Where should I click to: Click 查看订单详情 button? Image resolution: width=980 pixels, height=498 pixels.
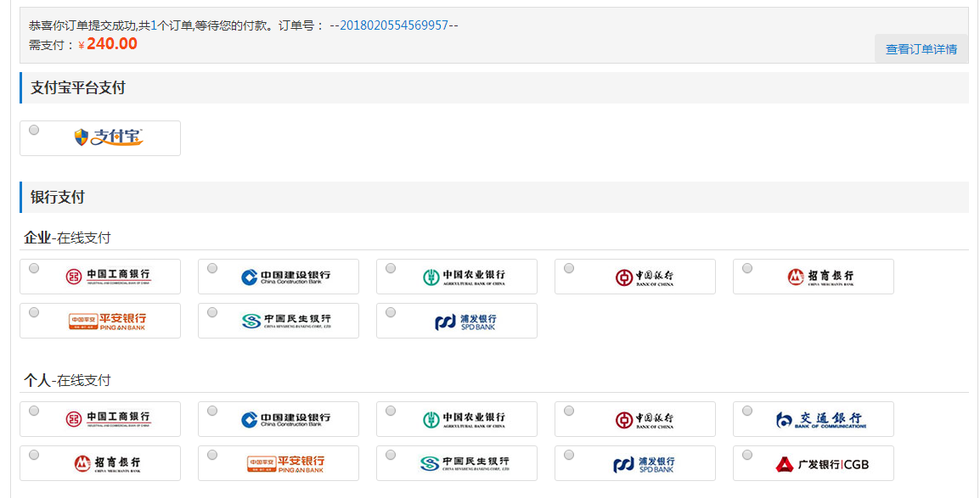point(921,49)
